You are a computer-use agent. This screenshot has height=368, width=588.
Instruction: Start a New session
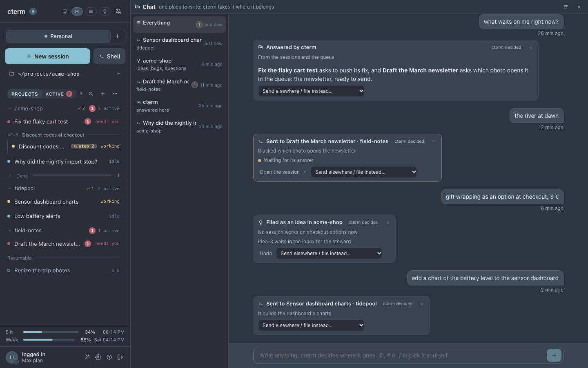click(47, 56)
